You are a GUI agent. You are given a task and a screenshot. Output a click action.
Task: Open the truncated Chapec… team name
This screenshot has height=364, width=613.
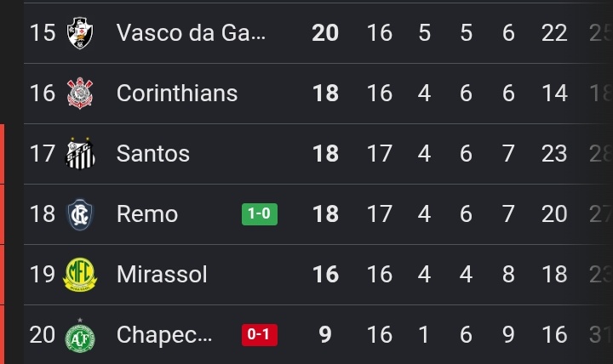click(164, 335)
